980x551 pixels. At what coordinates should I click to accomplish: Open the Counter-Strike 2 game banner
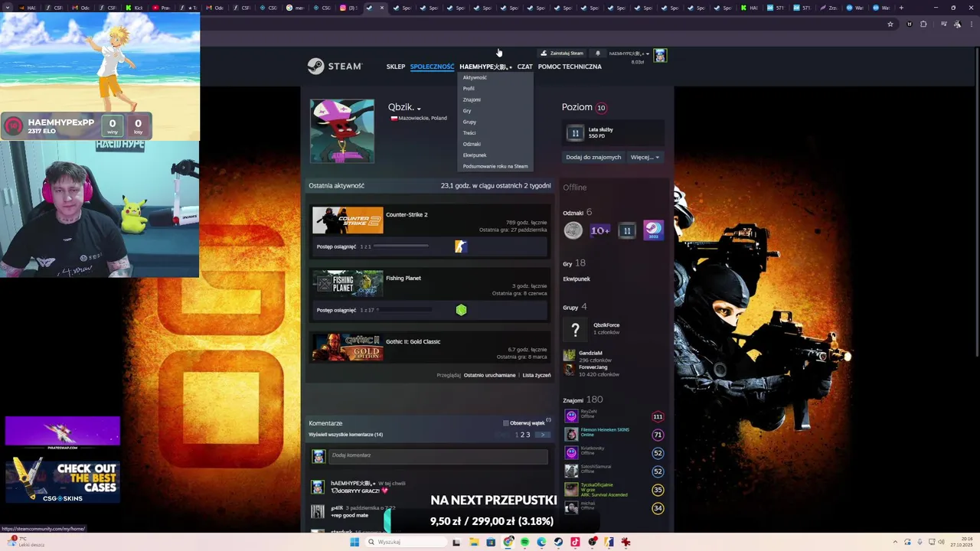pos(348,220)
